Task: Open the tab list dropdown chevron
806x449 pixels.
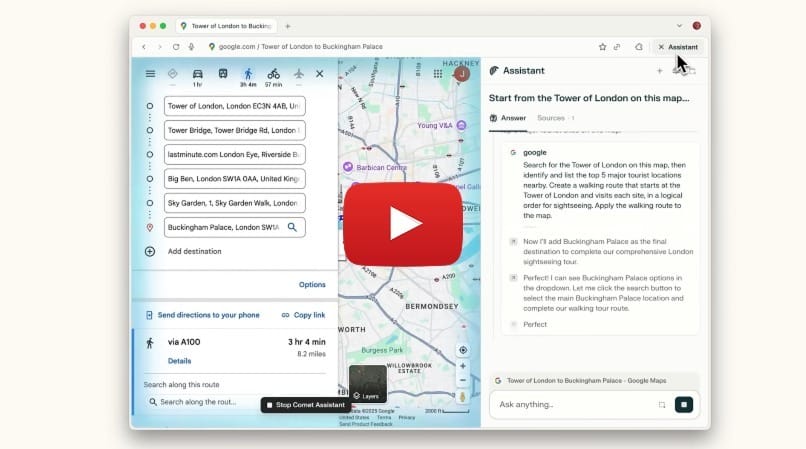Action: (679, 26)
